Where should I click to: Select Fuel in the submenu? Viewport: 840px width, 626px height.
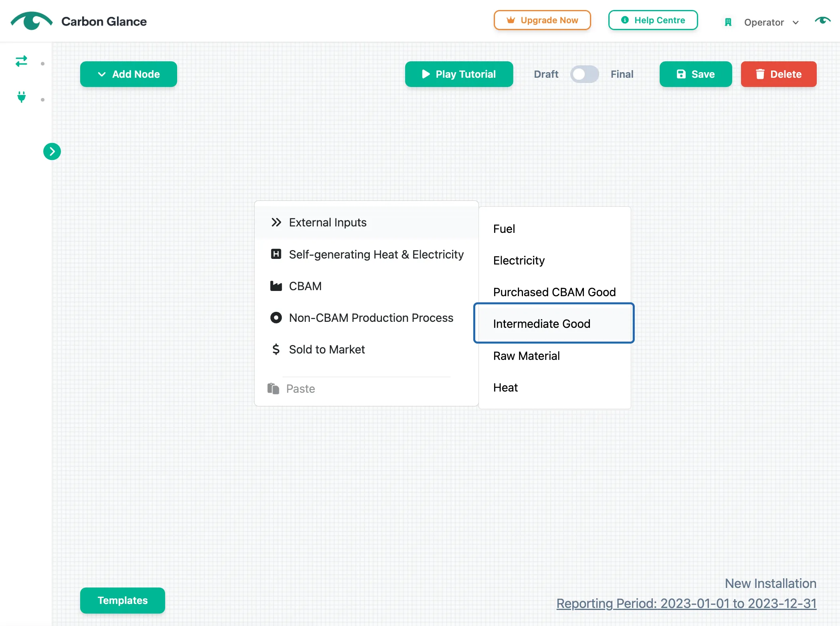click(555, 229)
